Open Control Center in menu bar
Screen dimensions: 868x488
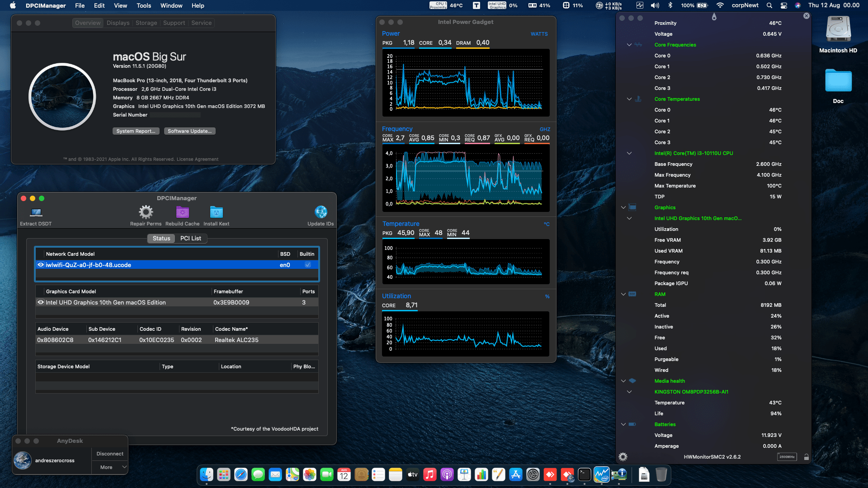pos(784,5)
